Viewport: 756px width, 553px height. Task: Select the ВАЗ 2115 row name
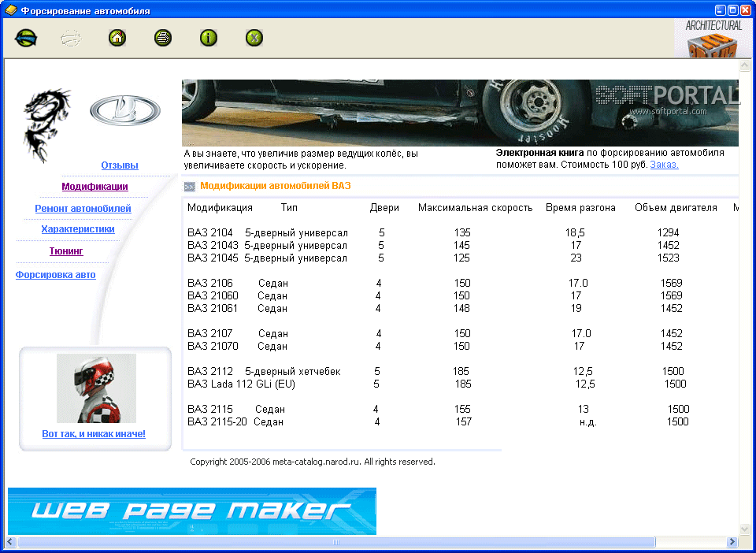(210, 410)
